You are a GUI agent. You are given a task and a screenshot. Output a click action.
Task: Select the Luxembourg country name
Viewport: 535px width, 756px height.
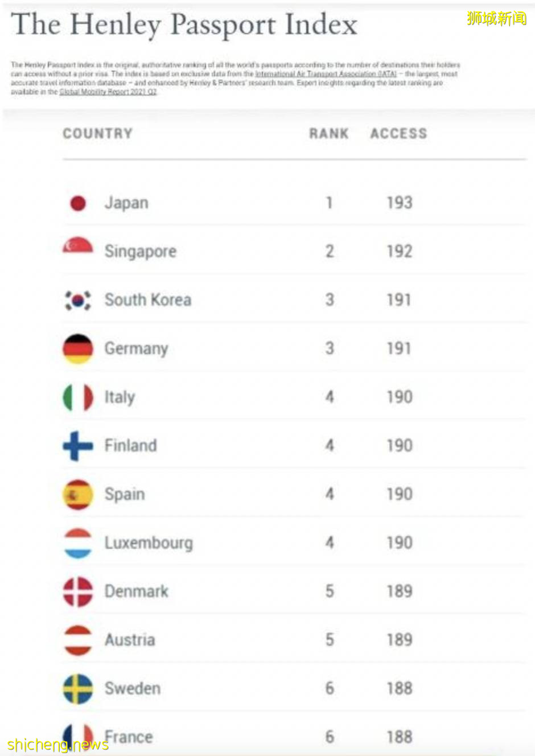tap(149, 543)
